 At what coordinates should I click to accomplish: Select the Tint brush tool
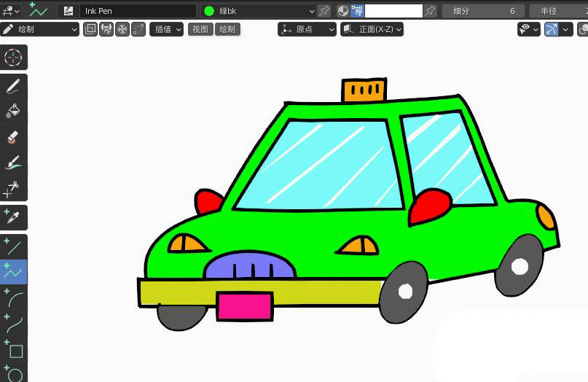tap(14, 163)
